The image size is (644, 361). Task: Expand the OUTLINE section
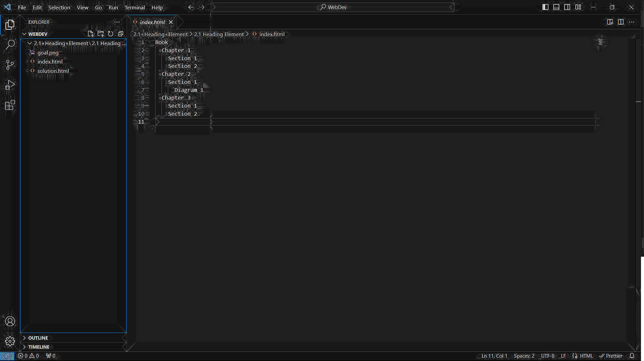24,338
